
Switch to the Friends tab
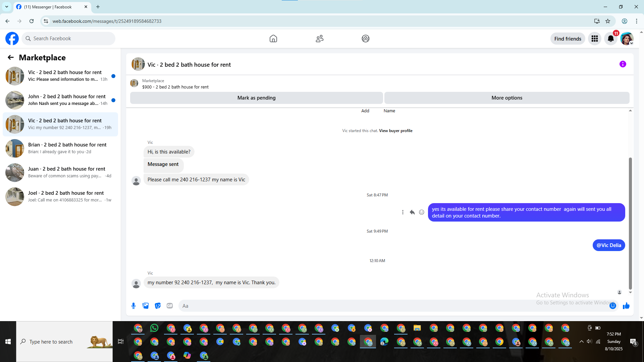click(x=319, y=39)
